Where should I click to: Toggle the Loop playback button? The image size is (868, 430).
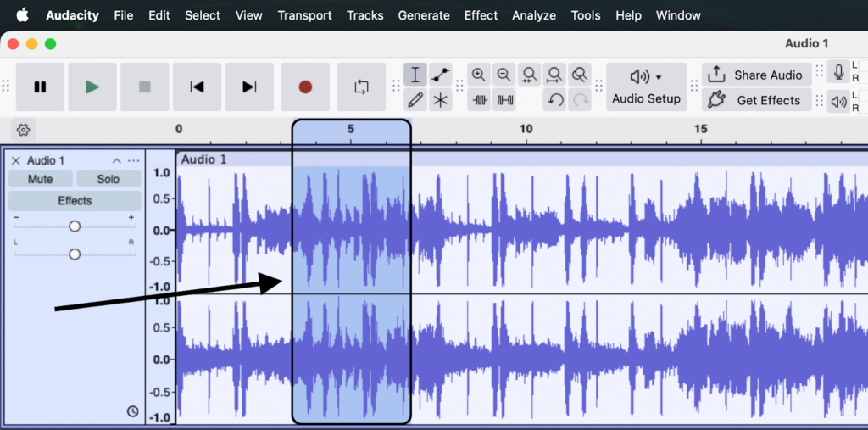pos(362,87)
